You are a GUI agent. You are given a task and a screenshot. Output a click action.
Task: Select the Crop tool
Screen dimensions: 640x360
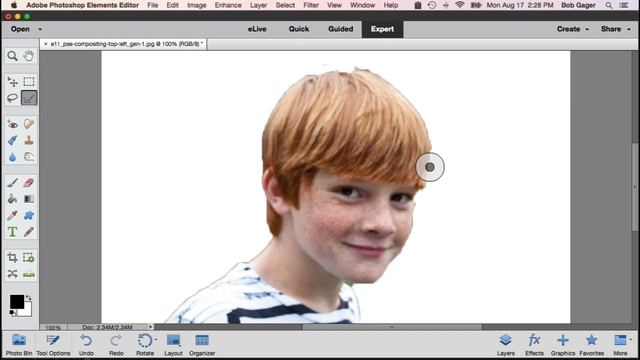[x=12, y=258]
